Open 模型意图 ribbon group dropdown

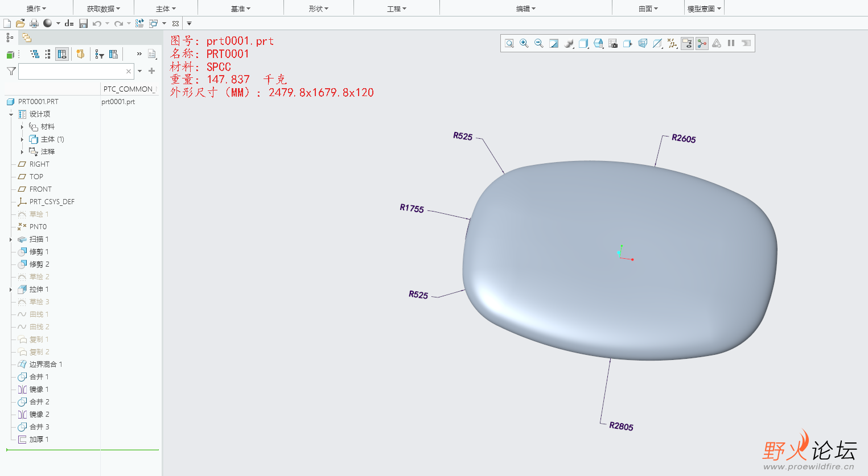point(704,9)
